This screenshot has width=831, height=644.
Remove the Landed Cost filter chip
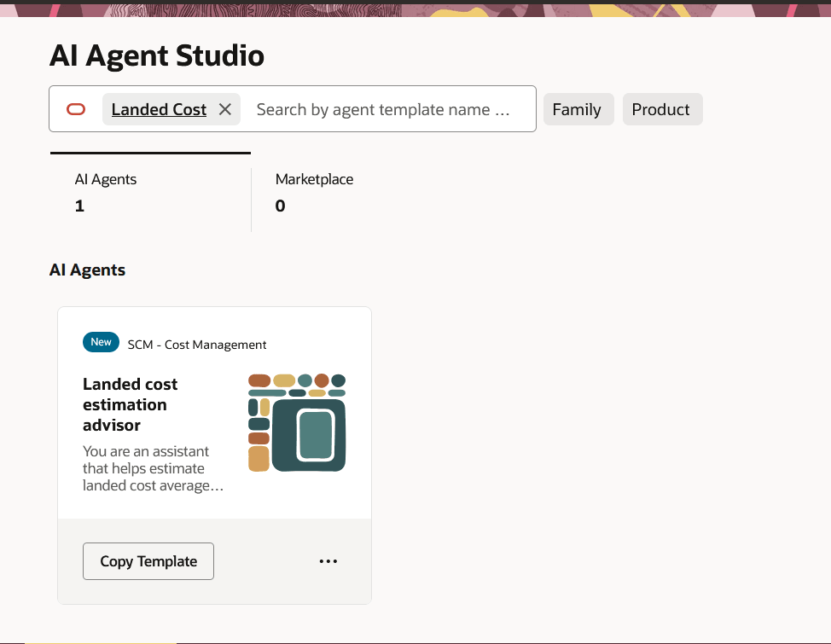224,109
